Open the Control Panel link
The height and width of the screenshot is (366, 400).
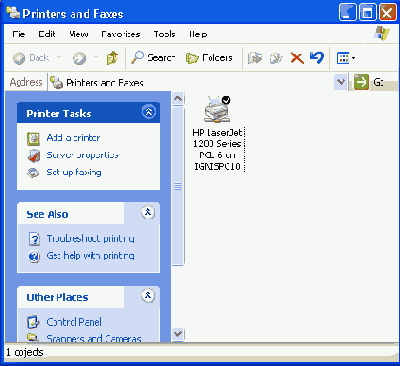[74, 322]
